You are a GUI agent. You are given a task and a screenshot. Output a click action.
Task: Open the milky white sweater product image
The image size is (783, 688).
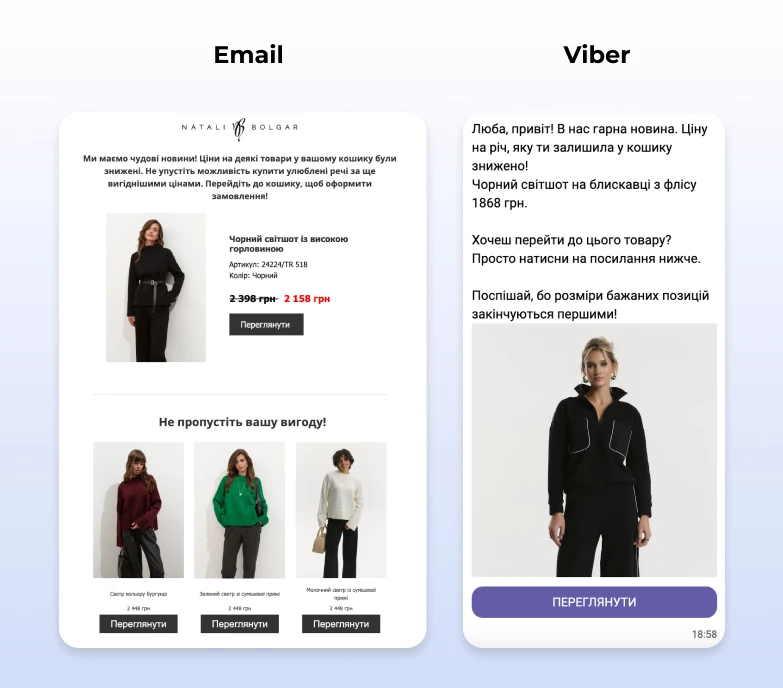(341, 510)
